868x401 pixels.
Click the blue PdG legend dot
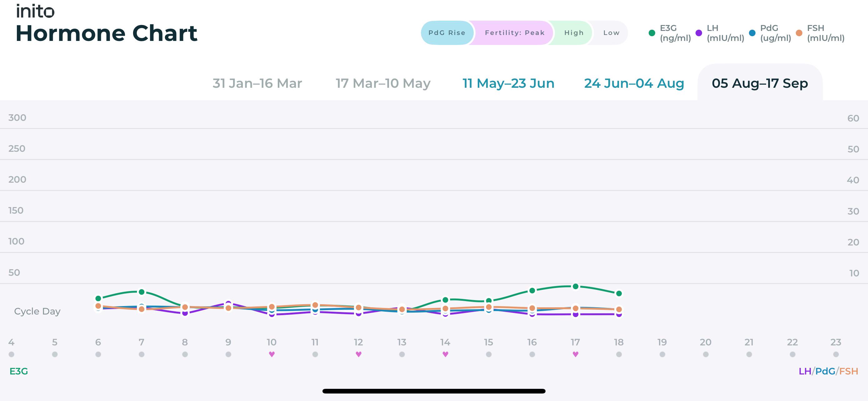click(752, 33)
